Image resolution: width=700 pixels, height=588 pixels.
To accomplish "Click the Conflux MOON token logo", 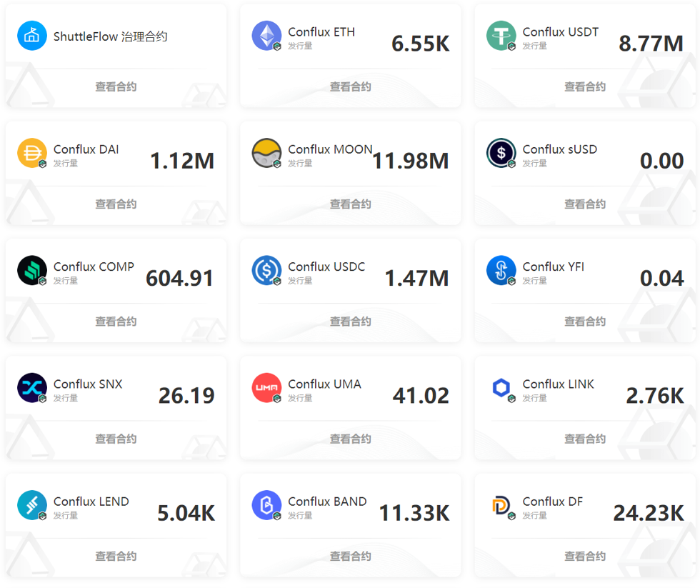I will (x=265, y=153).
